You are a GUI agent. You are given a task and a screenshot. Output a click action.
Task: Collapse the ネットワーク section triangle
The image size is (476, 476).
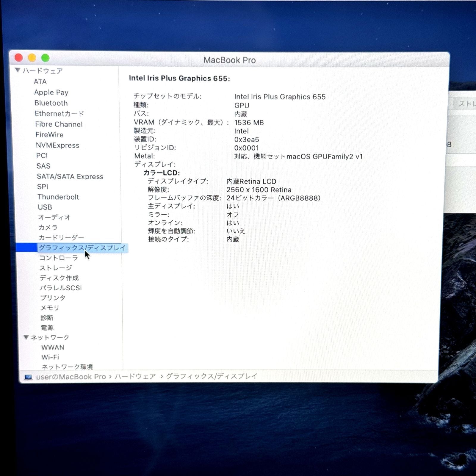[26, 337]
